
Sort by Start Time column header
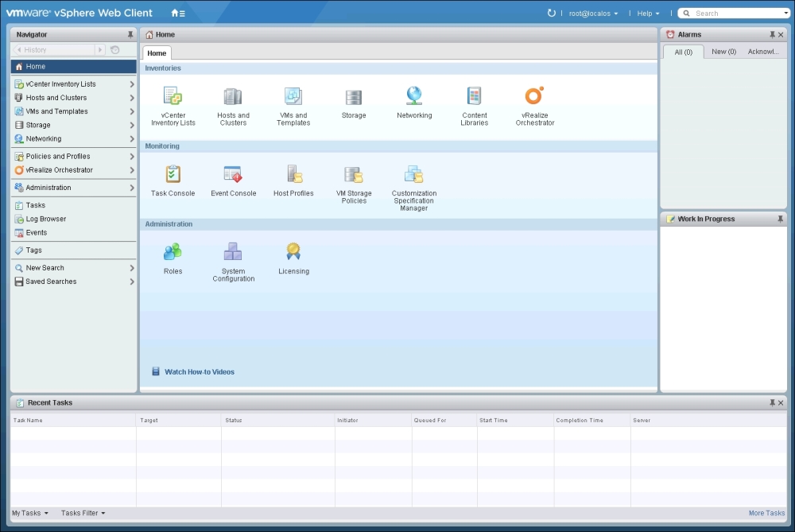tap(515, 421)
